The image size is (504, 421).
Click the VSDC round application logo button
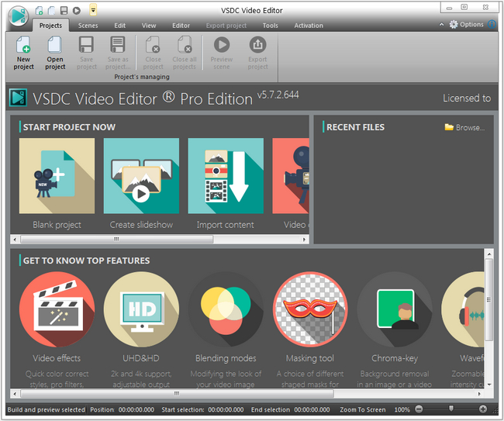coord(19,16)
